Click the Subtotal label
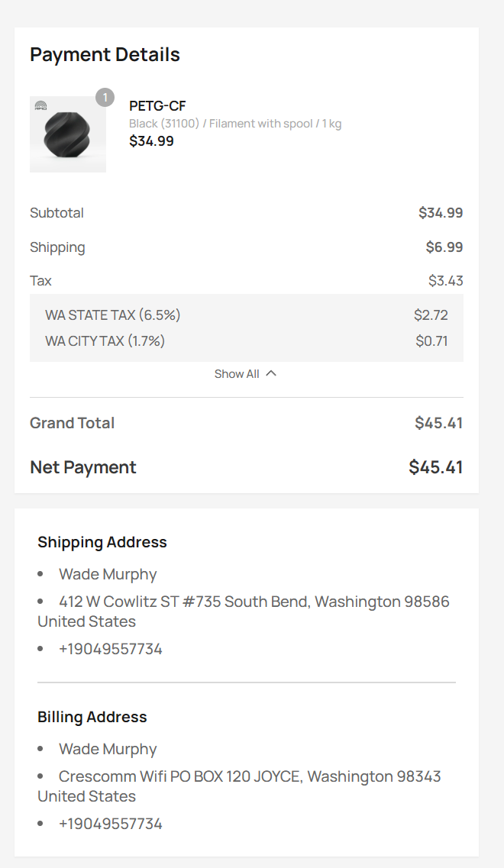 pos(57,213)
